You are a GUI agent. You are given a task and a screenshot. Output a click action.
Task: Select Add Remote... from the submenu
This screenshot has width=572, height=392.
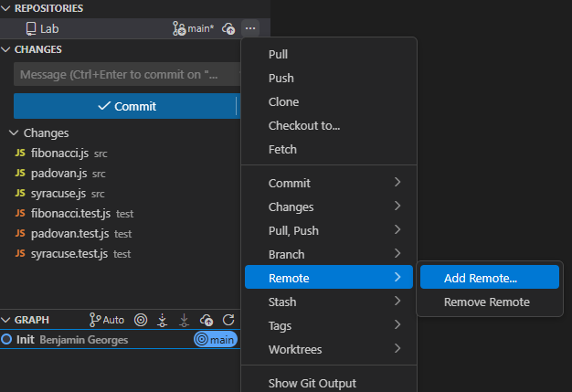click(481, 278)
